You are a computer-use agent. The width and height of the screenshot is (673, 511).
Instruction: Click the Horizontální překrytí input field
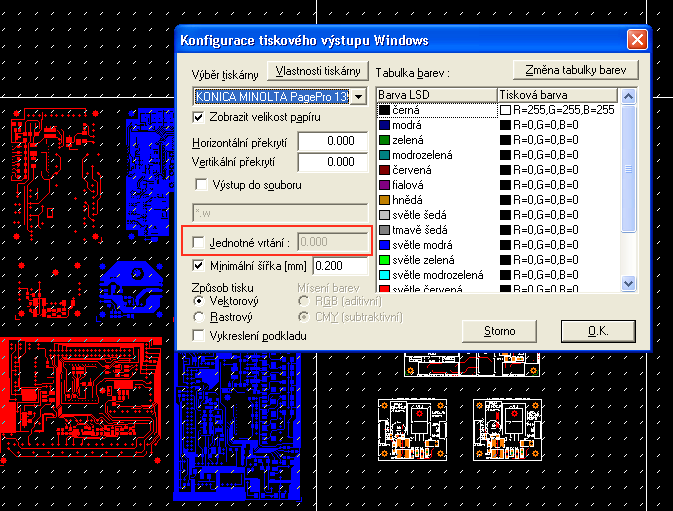(x=340, y=141)
